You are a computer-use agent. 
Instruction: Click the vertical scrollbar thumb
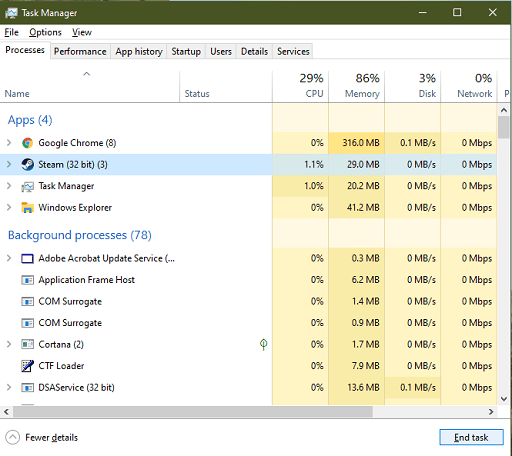pos(504,127)
